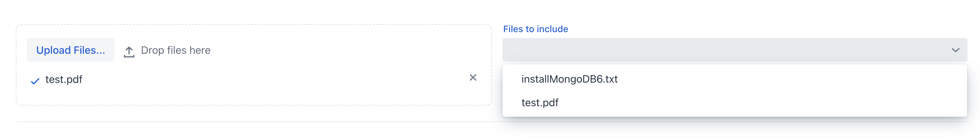This screenshot has height=139, width=980.
Task: Click the down-caret icon in the select field
Action: pos(955,50)
